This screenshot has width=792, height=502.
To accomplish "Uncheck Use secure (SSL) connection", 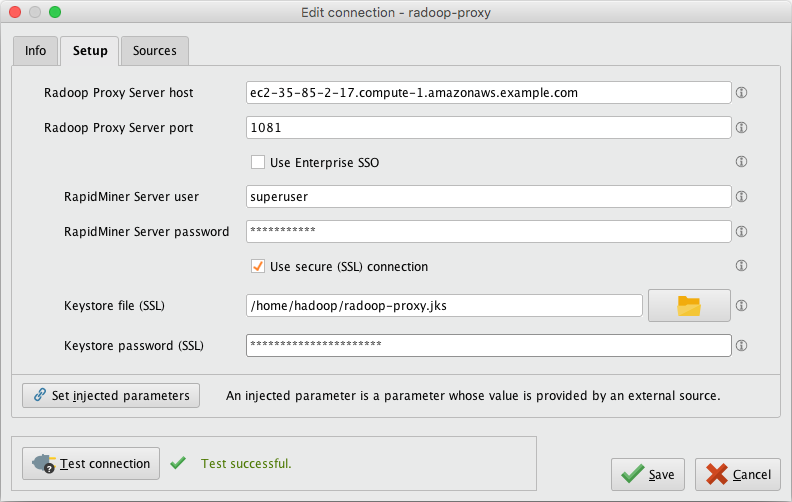I will tap(258, 267).
